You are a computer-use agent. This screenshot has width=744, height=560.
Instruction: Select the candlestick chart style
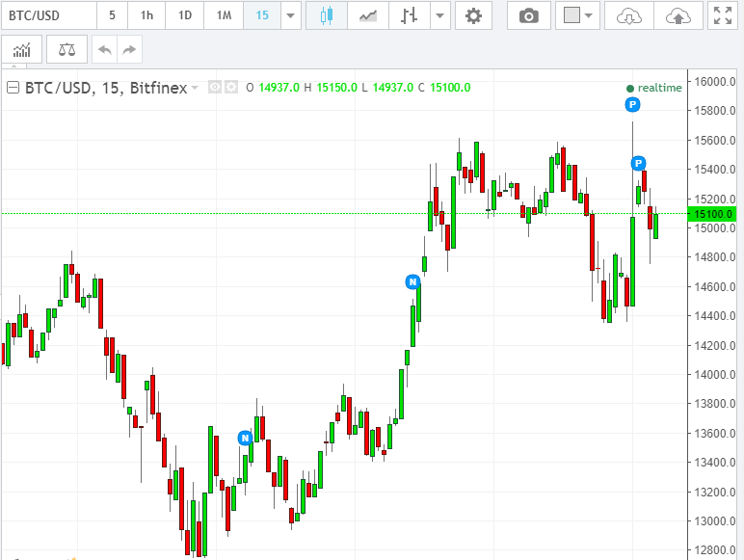[327, 15]
